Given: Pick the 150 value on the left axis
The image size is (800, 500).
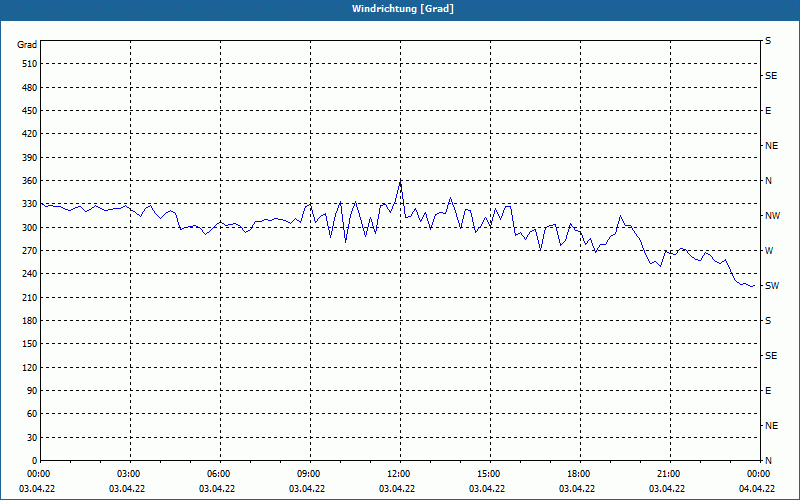Looking at the screenshot, I should 30,343.
